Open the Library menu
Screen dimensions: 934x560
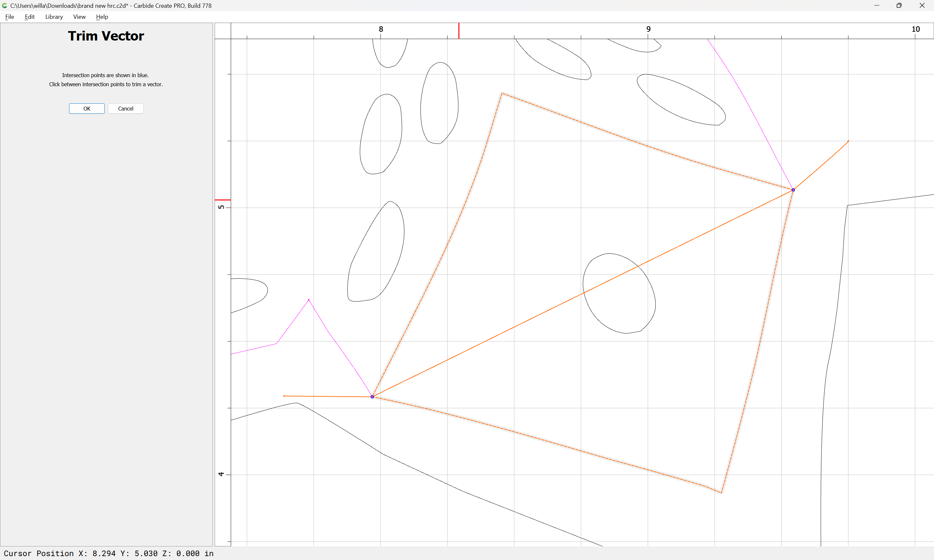coord(54,17)
